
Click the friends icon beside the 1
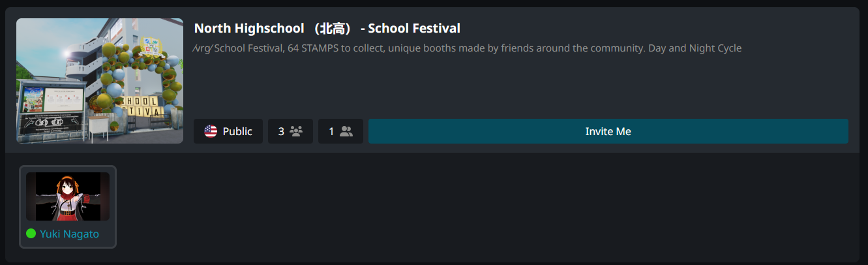(346, 131)
